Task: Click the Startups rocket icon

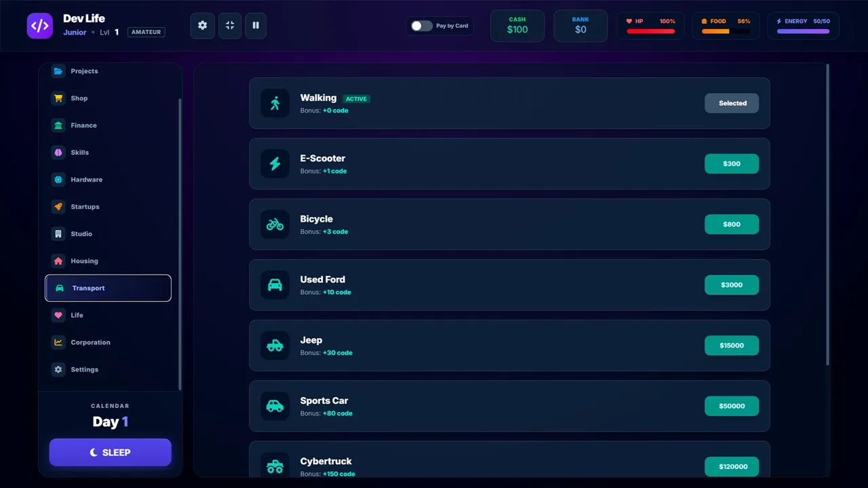Action: [x=58, y=207]
